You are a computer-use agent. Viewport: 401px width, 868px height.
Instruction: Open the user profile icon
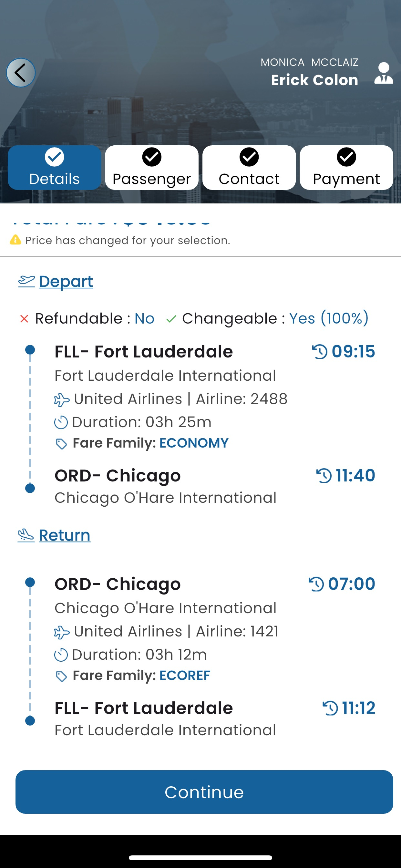(x=384, y=73)
